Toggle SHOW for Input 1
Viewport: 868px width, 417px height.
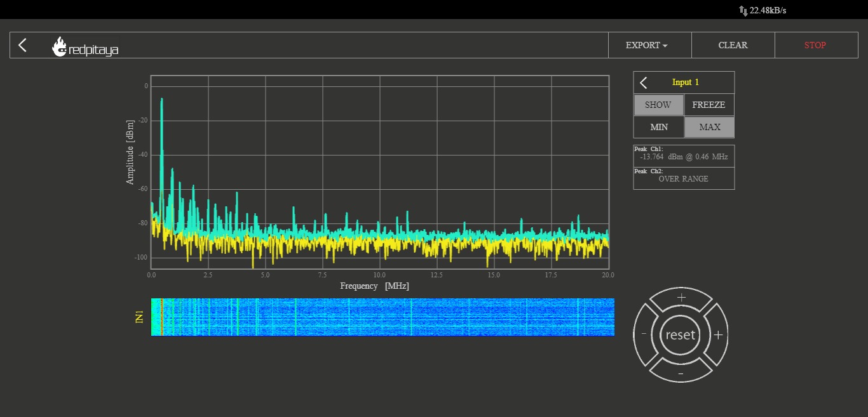pos(658,105)
